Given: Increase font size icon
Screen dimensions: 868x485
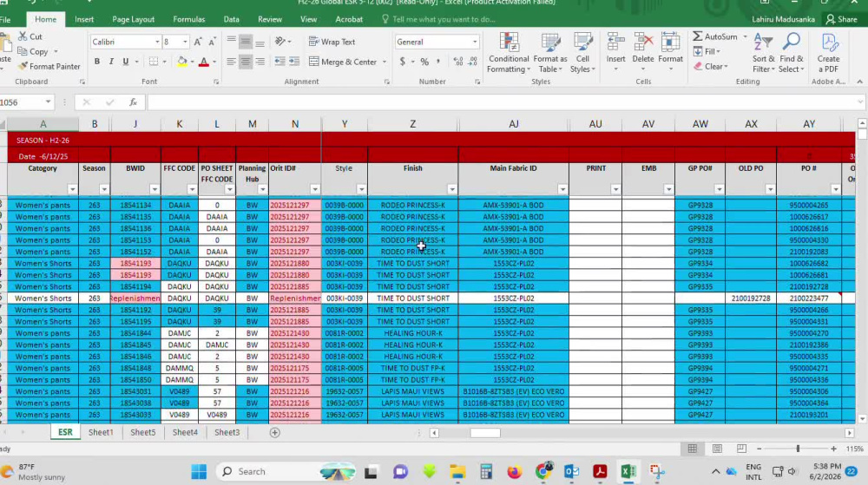Looking at the screenshot, I should click(x=198, y=42).
